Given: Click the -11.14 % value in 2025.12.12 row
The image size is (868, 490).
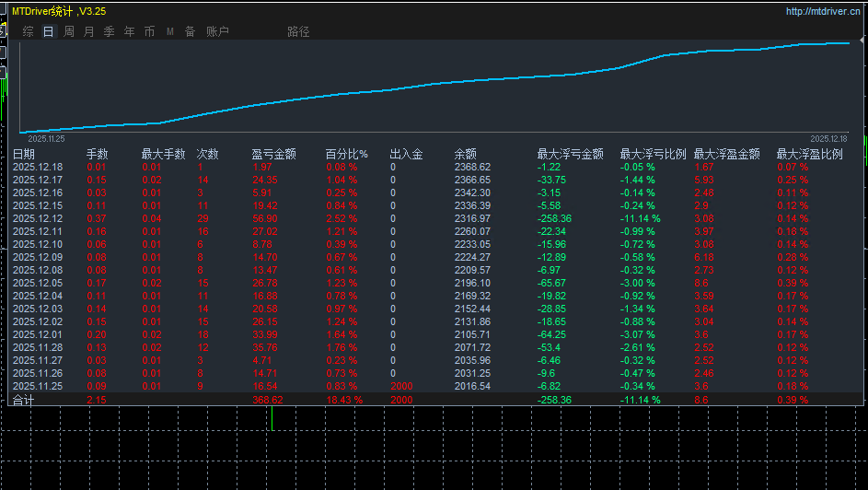Looking at the screenshot, I should pos(640,218).
